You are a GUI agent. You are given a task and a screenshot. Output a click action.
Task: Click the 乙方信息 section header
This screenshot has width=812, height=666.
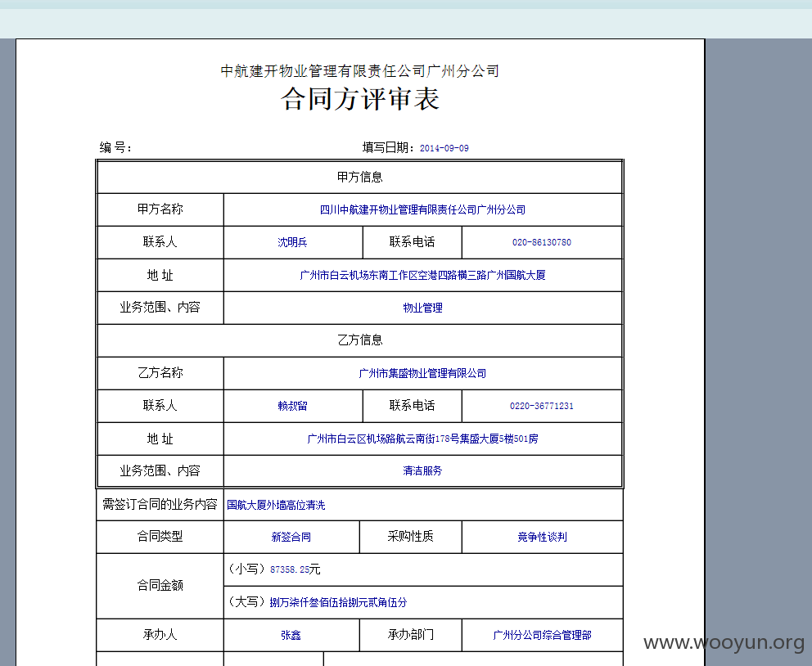tap(360, 340)
